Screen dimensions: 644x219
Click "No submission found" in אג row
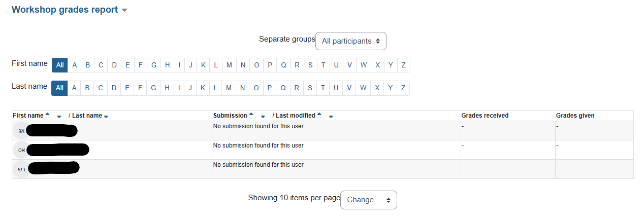(x=259, y=126)
